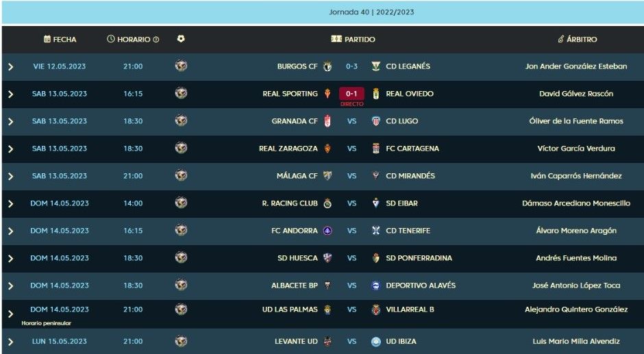Open the live 0-1 score badge
The width and height of the screenshot is (644, 354).
(351, 94)
